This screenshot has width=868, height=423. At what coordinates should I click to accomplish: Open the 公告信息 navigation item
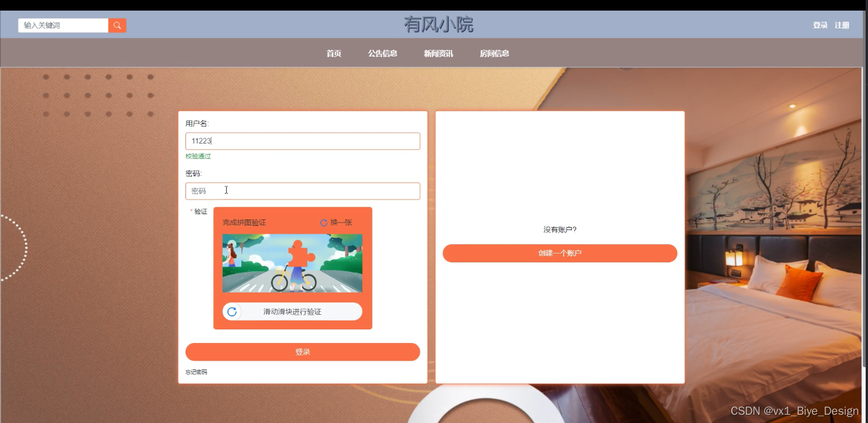coord(383,54)
